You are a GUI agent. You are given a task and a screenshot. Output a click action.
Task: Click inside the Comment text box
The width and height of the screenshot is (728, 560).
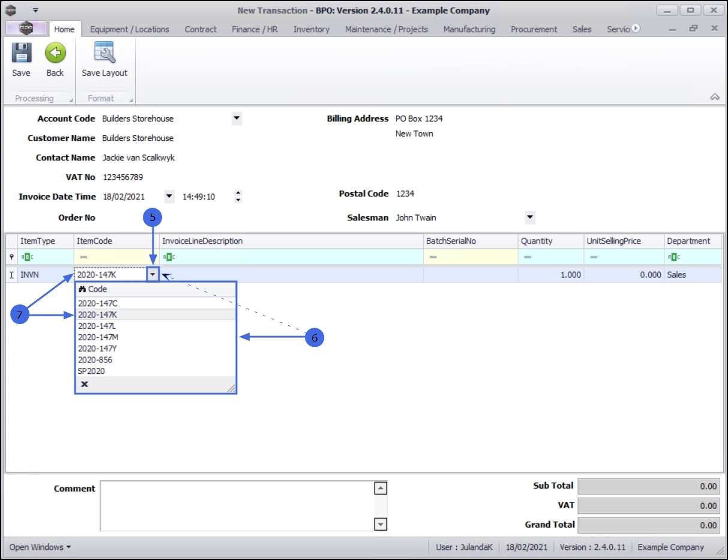pos(237,505)
